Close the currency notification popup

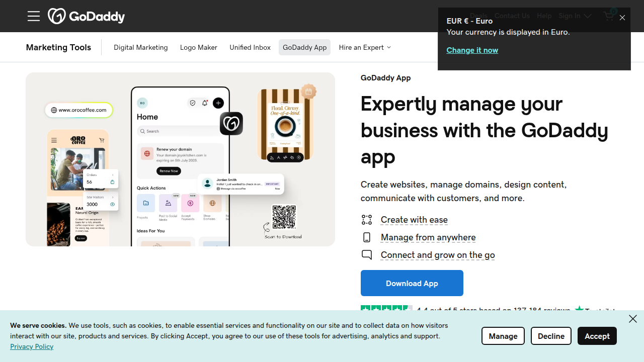pos(622,18)
